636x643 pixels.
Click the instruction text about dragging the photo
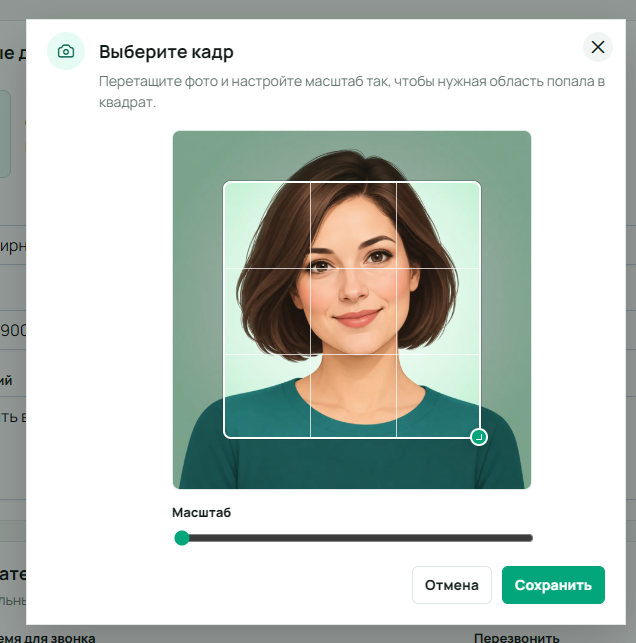tap(352, 91)
